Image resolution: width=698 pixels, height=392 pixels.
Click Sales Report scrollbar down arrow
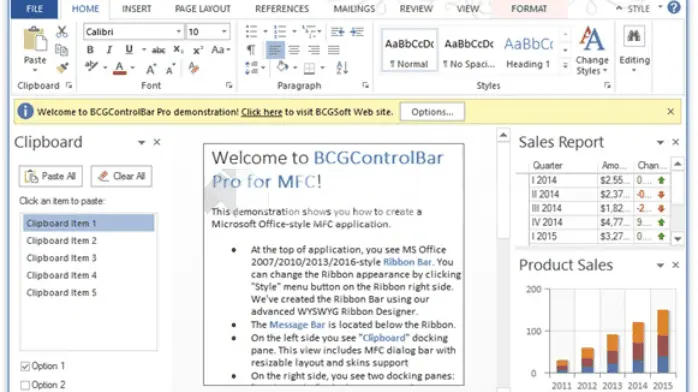pyautogui.click(x=678, y=239)
